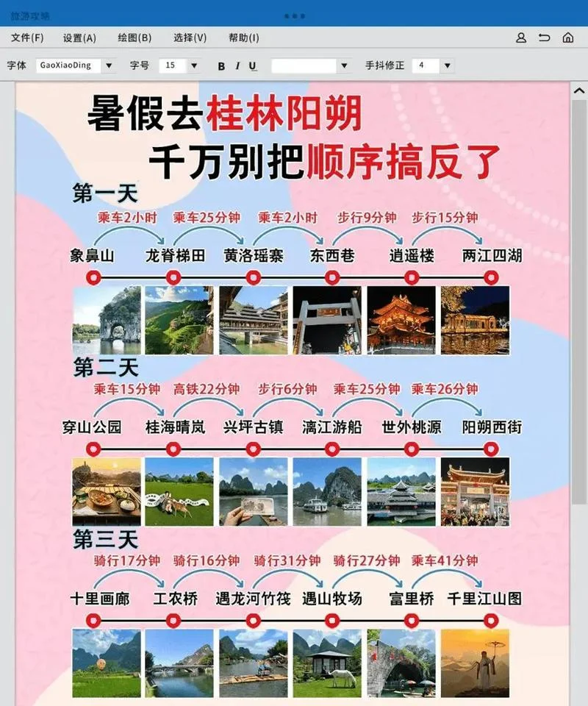The width and height of the screenshot is (588, 706).
Task: Click the red marker under 象鼻山
Action: [x=93, y=277]
